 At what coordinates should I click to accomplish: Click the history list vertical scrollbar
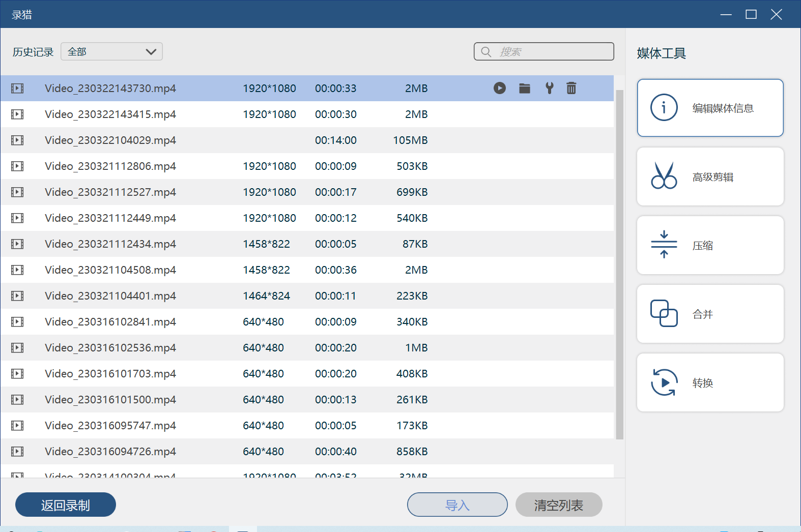(619, 264)
